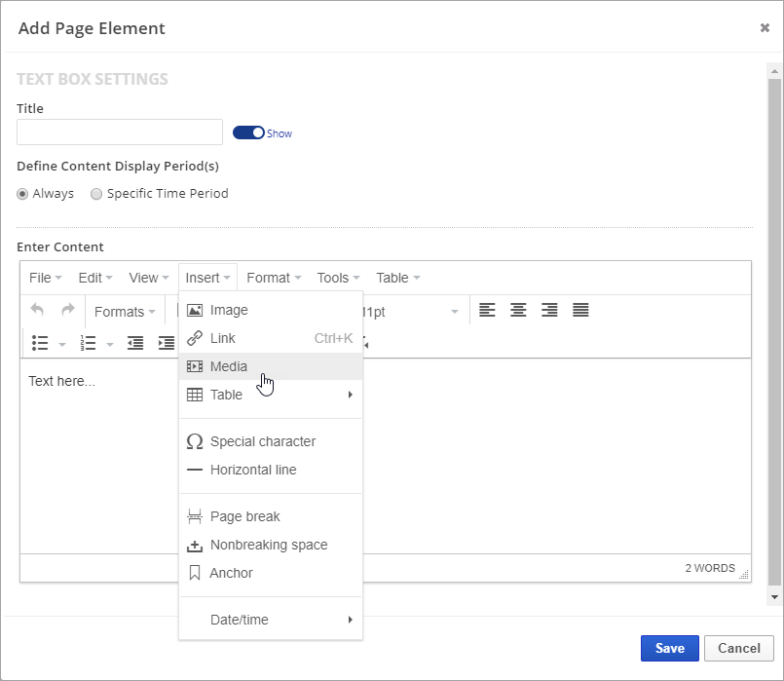Screen dimensions: 784x681
Task: Click the dialog's vertical scrollbar
Action: coord(774,331)
